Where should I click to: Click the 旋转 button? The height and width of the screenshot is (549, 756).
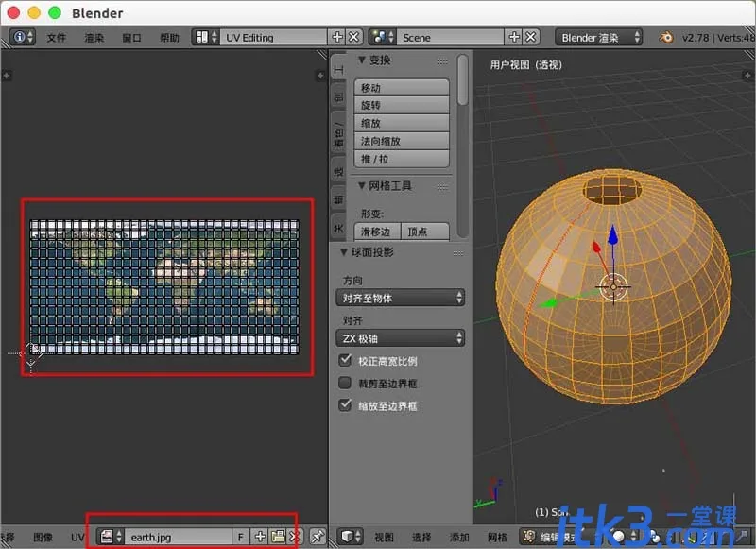(401, 105)
